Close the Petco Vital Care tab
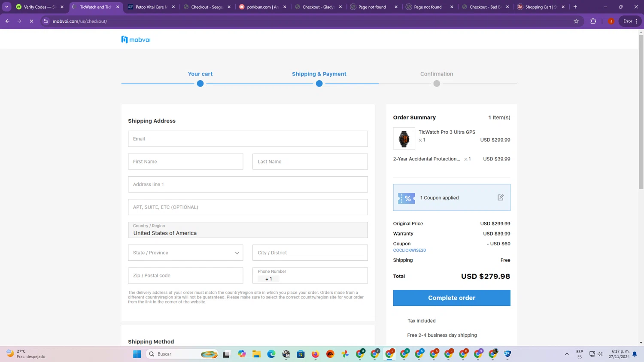Viewport: 644px width, 362px height. pyautogui.click(x=173, y=7)
